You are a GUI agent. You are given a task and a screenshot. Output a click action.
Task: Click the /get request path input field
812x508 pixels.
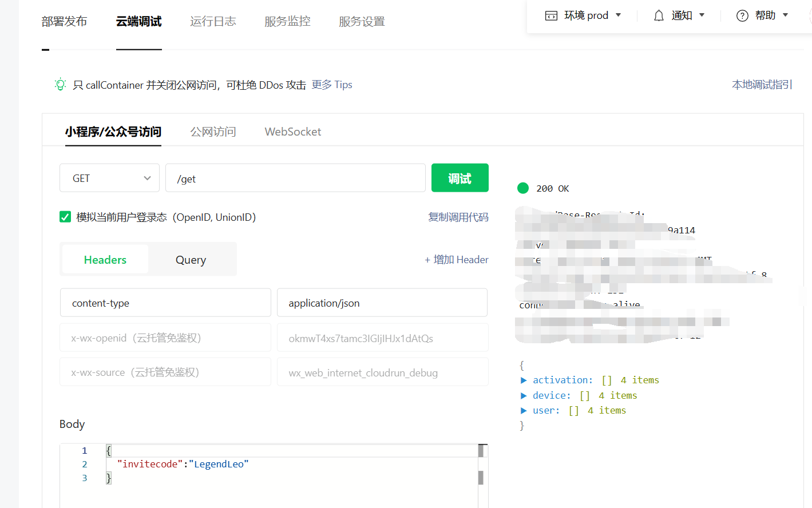[295, 178]
